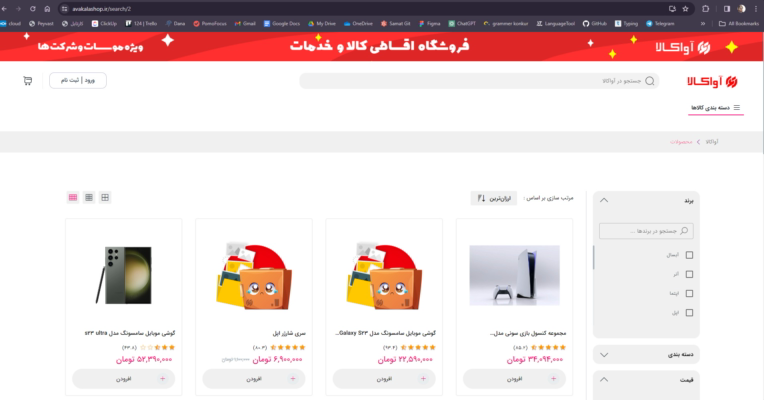The width and height of the screenshot is (764, 400).
Task: Click the ورود | ثبت نام login button
Action: coord(78,80)
